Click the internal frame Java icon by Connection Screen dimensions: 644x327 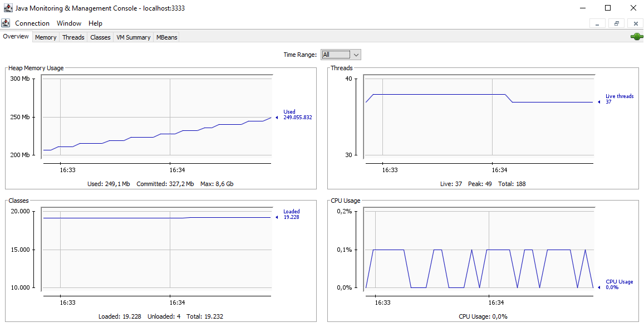(6, 23)
